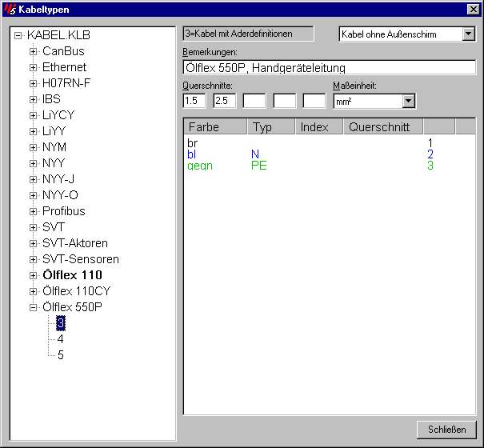Select the CanBus cable type
Image resolution: width=484 pixels, height=448 pixels.
[x=63, y=51]
